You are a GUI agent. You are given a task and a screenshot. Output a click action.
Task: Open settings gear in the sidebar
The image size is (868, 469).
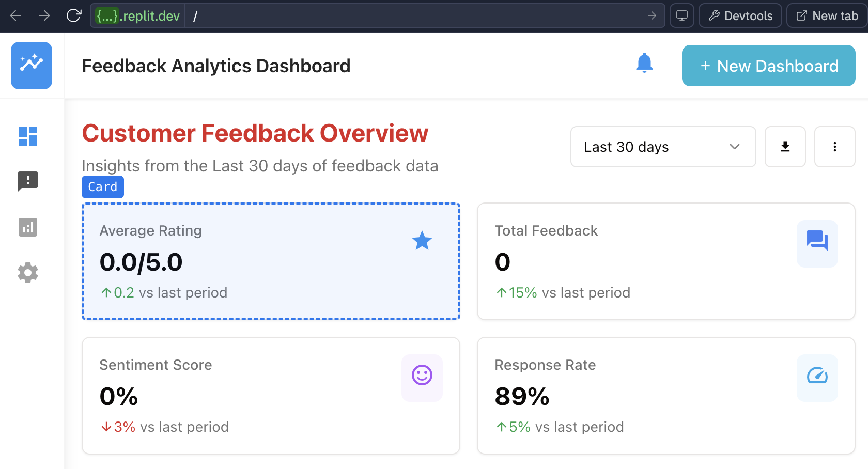[28, 273]
